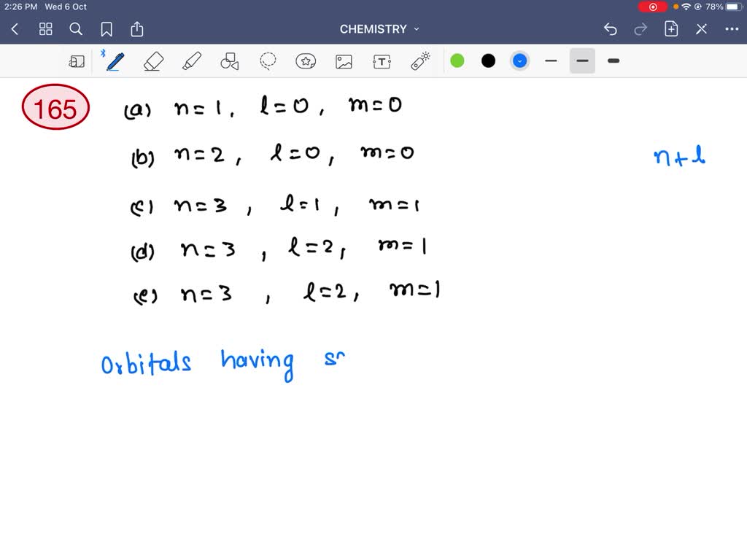
Task: Undo the last stroke
Action: tap(610, 29)
